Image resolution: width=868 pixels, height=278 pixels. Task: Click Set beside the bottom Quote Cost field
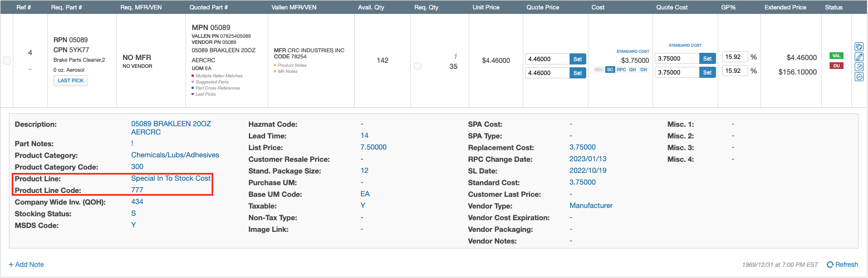pyautogui.click(x=707, y=72)
